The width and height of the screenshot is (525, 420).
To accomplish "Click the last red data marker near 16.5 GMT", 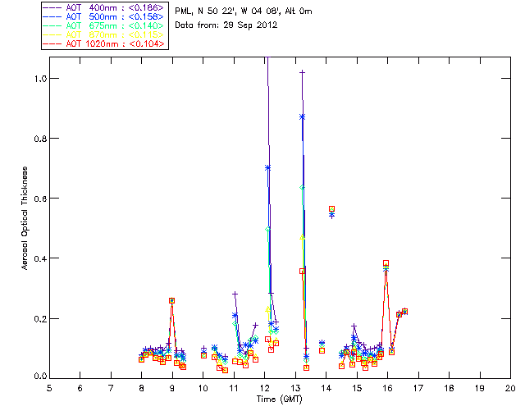I will coord(404,312).
